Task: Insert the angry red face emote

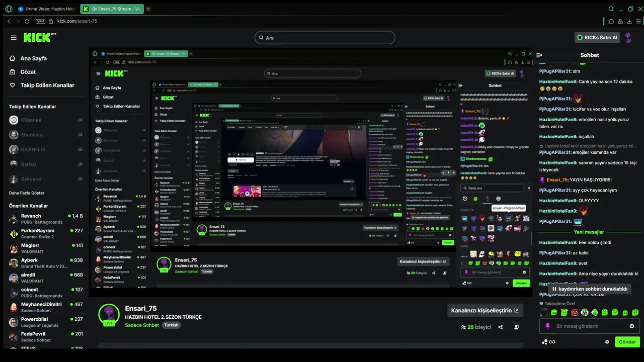Action: click(x=575, y=313)
